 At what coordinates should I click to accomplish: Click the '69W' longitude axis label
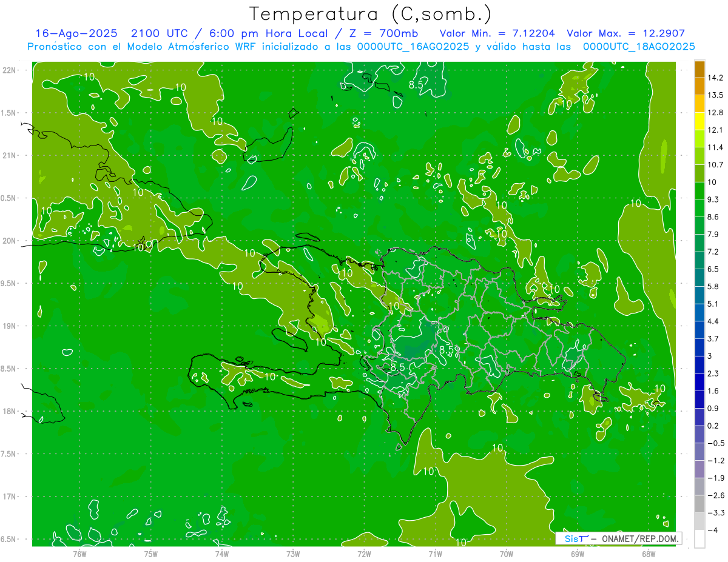click(x=578, y=554)
